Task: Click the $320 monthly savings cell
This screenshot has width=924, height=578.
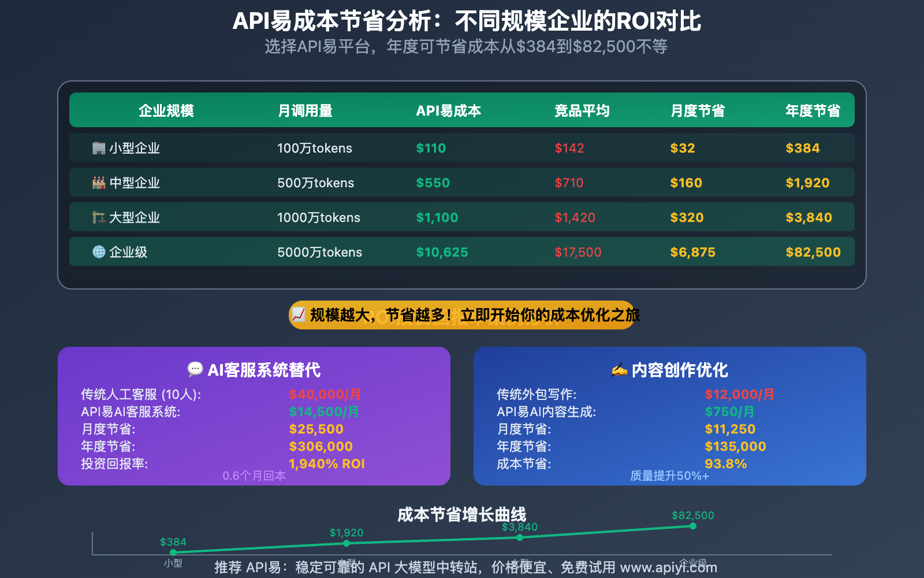Action: click(x=687, y=217)
